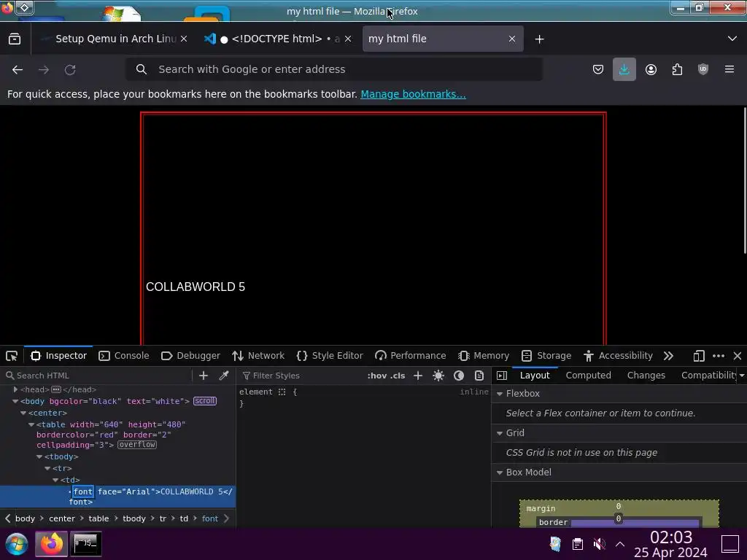Screen dimensions: 747x560
Task: Collapse the Grid section
Action: [x=500, y=433]
